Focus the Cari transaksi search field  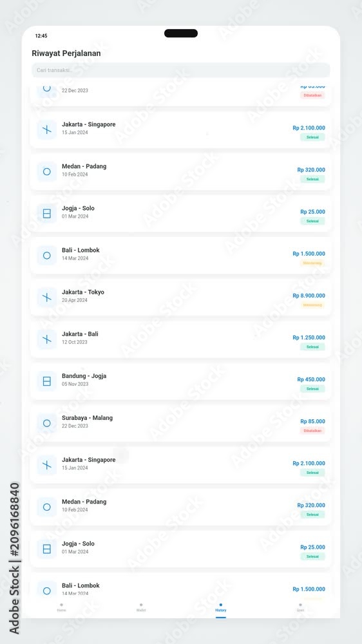click(181, 70)
